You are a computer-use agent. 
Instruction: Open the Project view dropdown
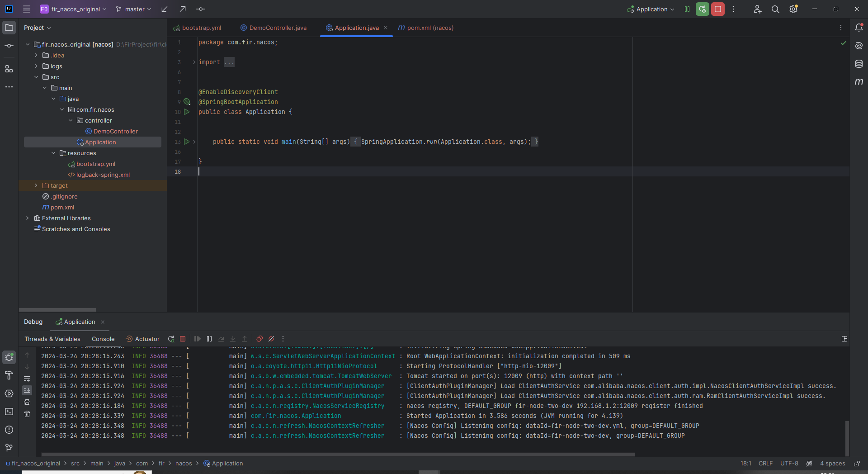pos(38,28)
